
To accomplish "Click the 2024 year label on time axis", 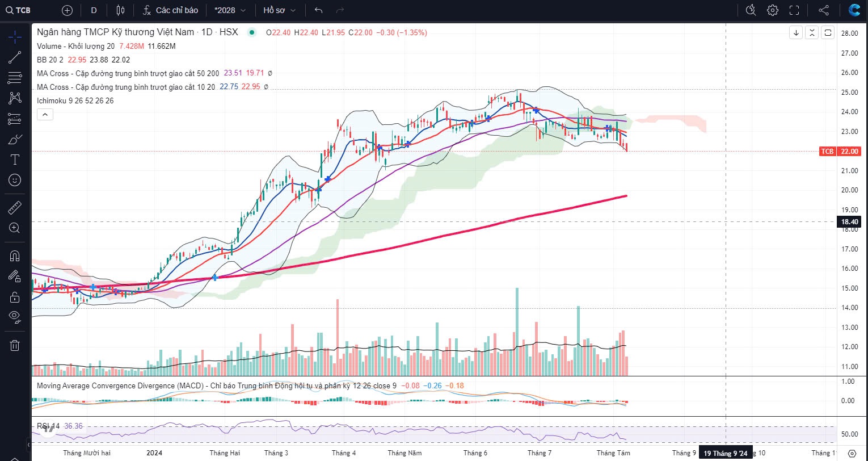I will click(x=154, y=453).
